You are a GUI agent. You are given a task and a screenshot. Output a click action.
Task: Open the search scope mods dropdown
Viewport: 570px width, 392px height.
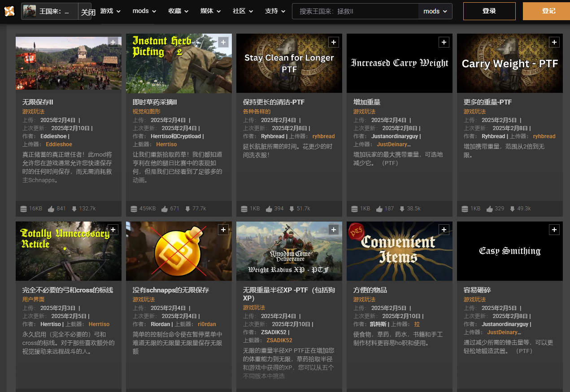click(x=435, y=11)
